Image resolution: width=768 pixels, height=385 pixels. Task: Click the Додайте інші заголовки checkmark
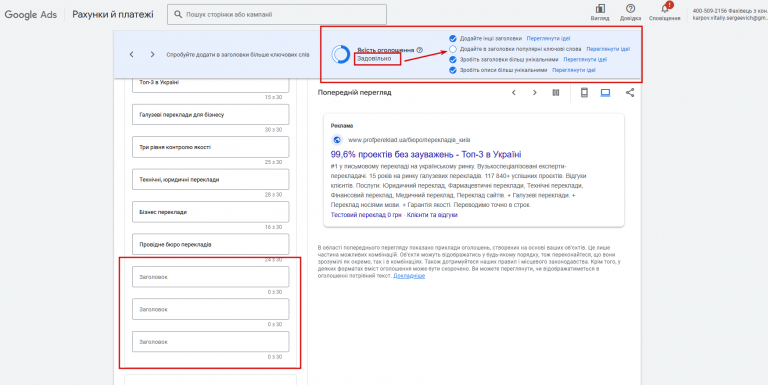(x=453, y=38)
